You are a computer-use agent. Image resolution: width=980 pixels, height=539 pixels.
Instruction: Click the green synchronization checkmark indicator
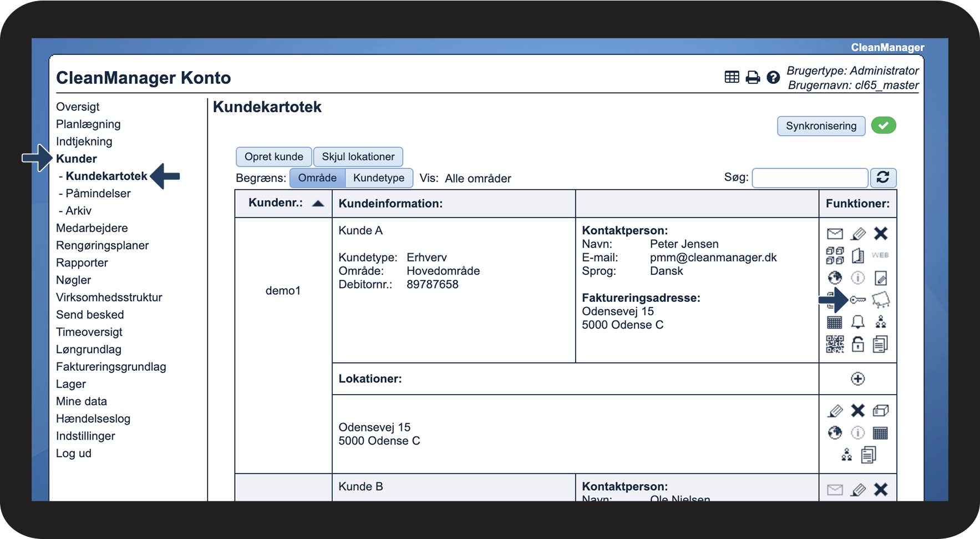883,125
